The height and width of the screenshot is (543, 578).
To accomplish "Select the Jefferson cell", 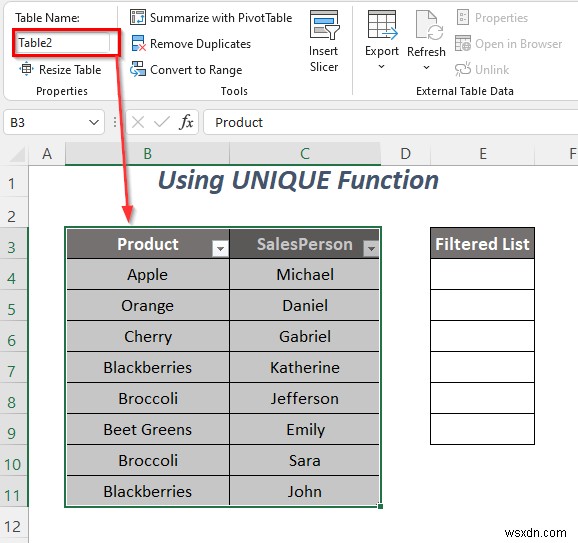I will 304,398.
